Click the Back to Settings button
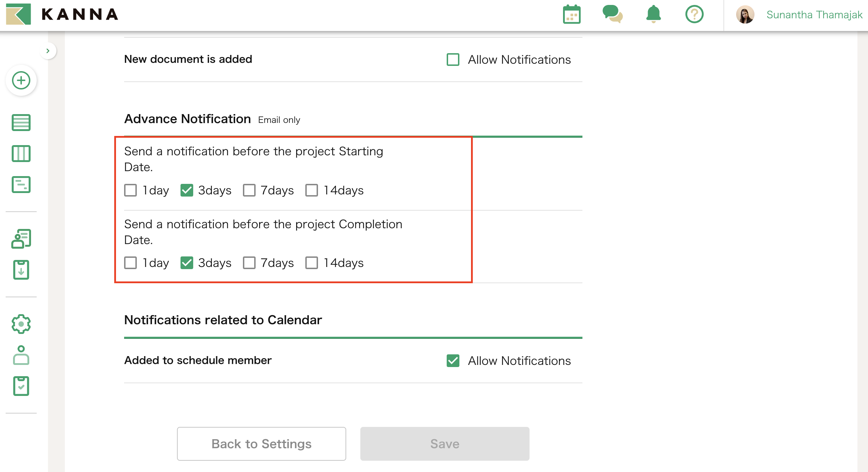The height and width of the screenshot is (472, 868). tap(261, 444)
